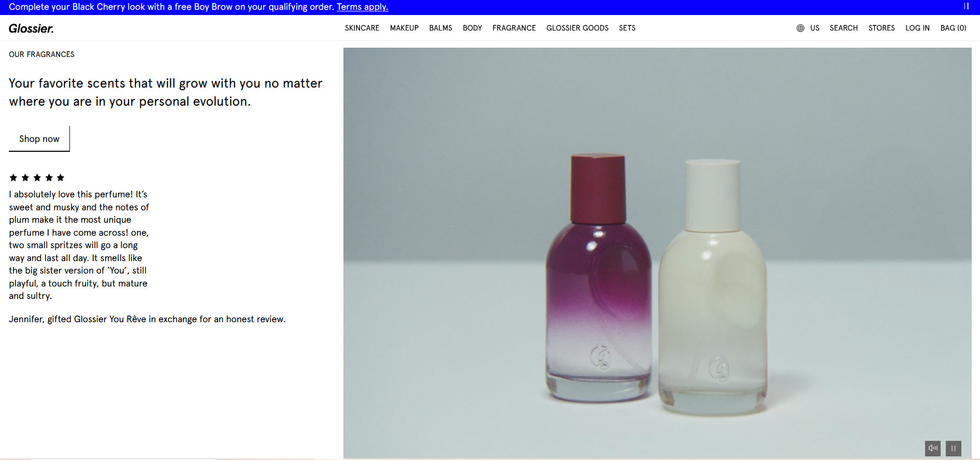Click the Shop now button
Screen dimensions: 980x460
[39, 139]
